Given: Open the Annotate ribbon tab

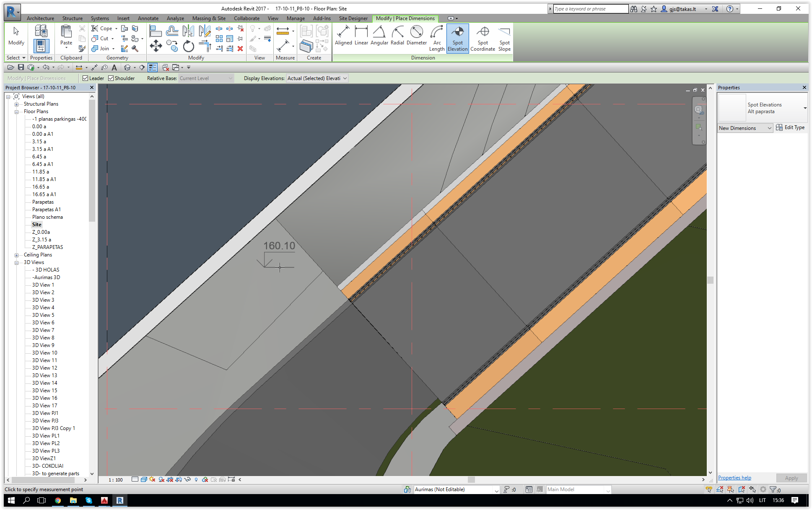Looking at the screenshot, I should click(148, 18).
